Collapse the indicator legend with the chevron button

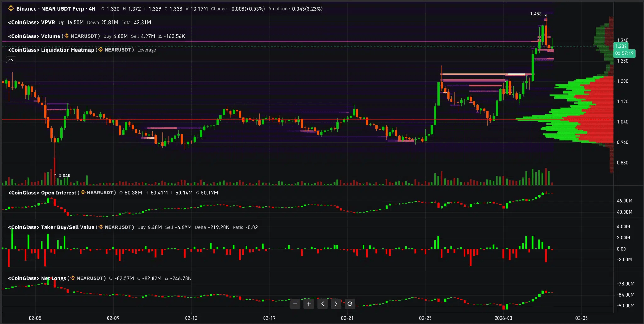(x=11, y=60)
